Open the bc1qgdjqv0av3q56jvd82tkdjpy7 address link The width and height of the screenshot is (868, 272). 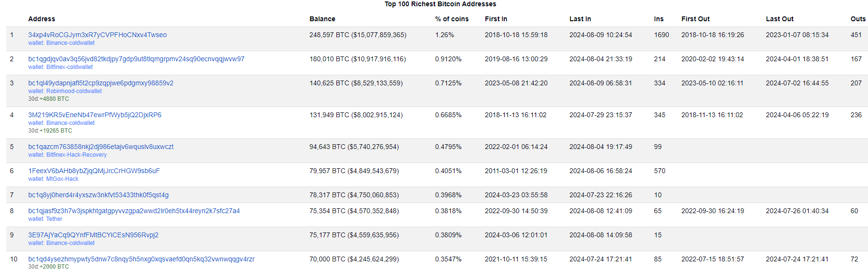tap(136, 59)
